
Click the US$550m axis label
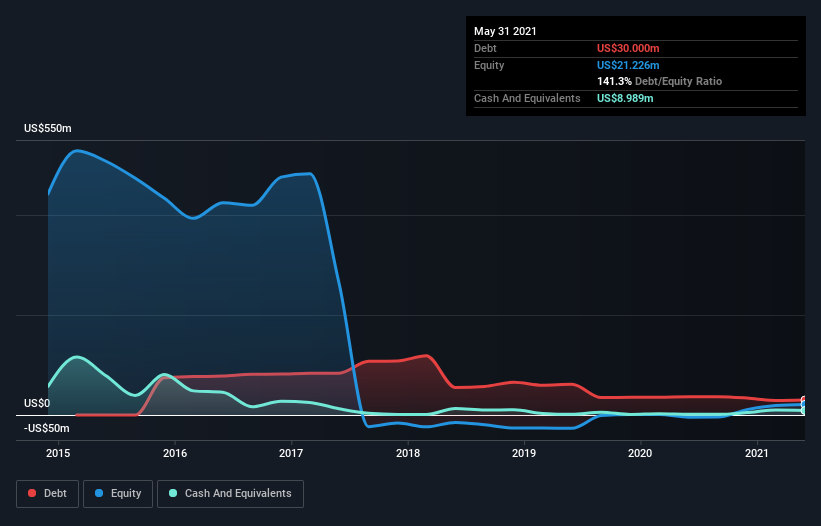[48, 129]
